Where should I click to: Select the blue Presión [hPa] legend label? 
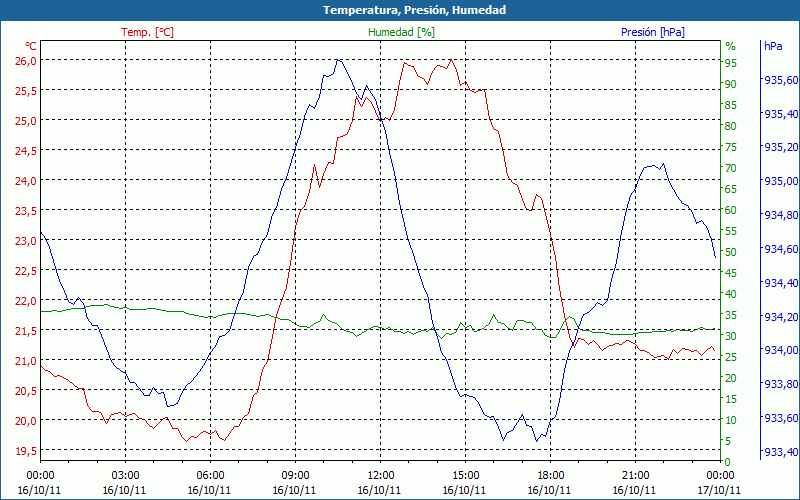pyautogui.click(x=653, y=32)
